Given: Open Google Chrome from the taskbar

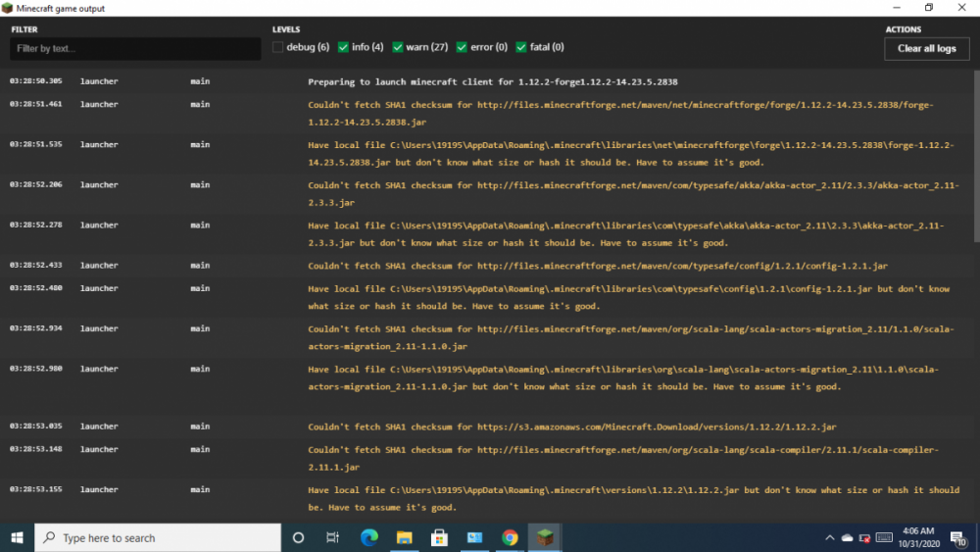Looking at the screenshot, I should point(510,537).
